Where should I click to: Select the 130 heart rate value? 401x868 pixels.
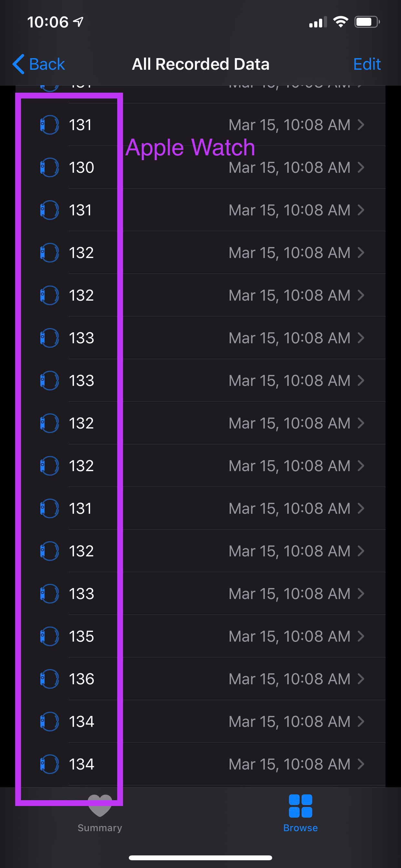[x=81, y=167]
